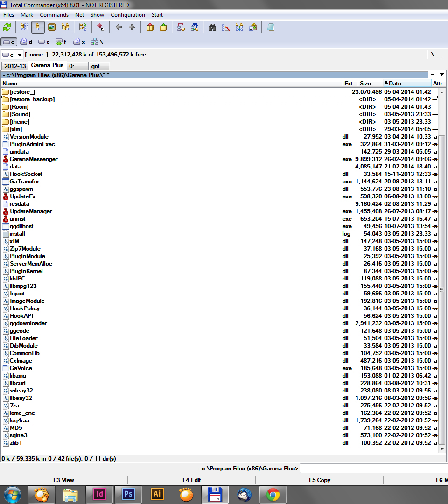Open Google Chrome from the taskbar

(273, 494)
